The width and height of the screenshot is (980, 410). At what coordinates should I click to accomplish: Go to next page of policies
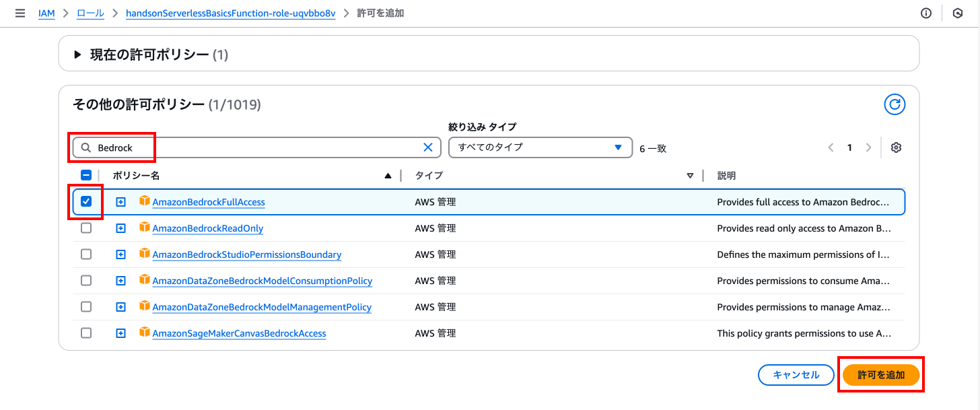tap(869, 147)
